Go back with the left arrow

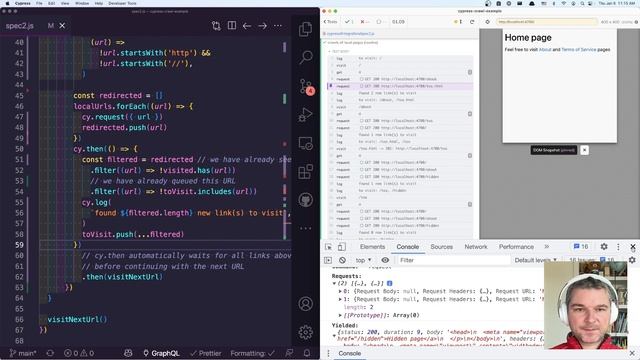(247, 26)
